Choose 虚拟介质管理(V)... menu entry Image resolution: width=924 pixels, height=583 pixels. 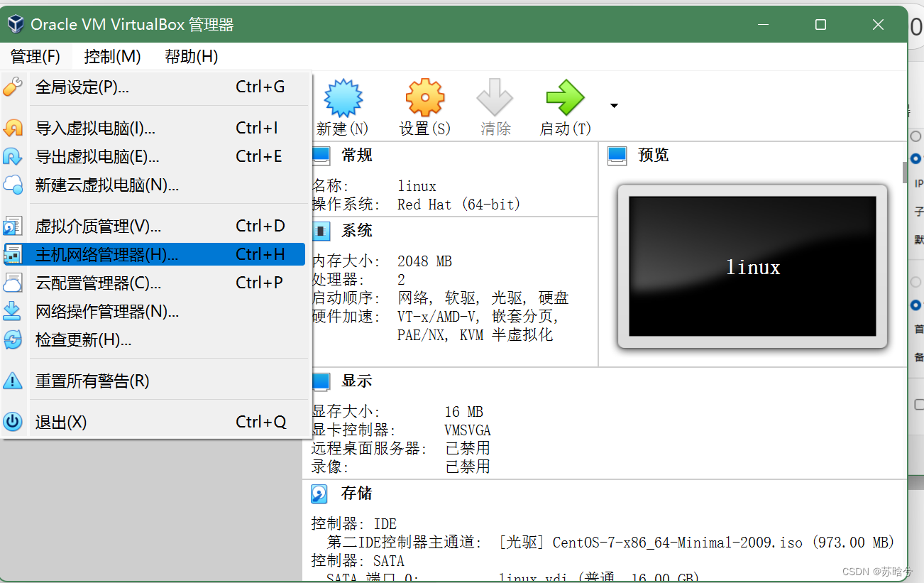coord(153,226)
